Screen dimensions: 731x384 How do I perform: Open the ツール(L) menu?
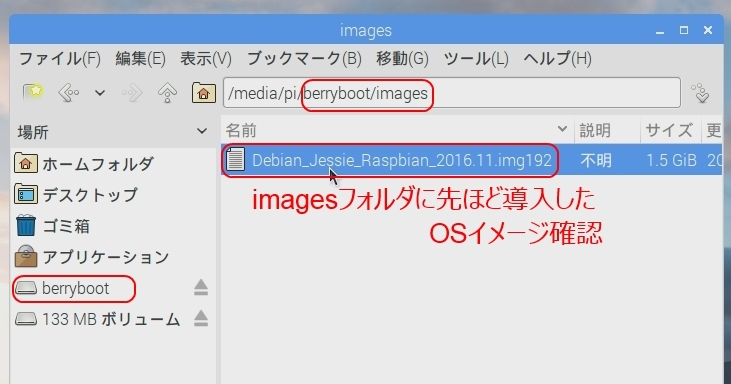pos(476,59)
